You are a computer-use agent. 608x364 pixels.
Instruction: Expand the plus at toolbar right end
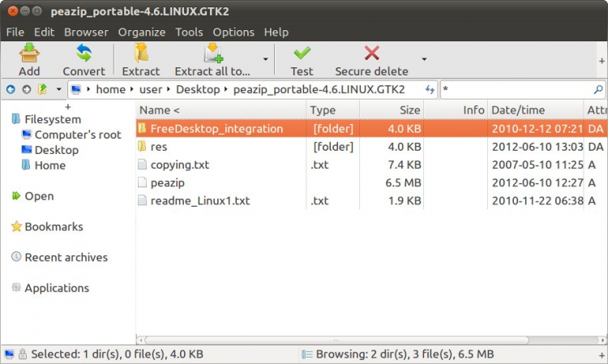coord(602,61)
